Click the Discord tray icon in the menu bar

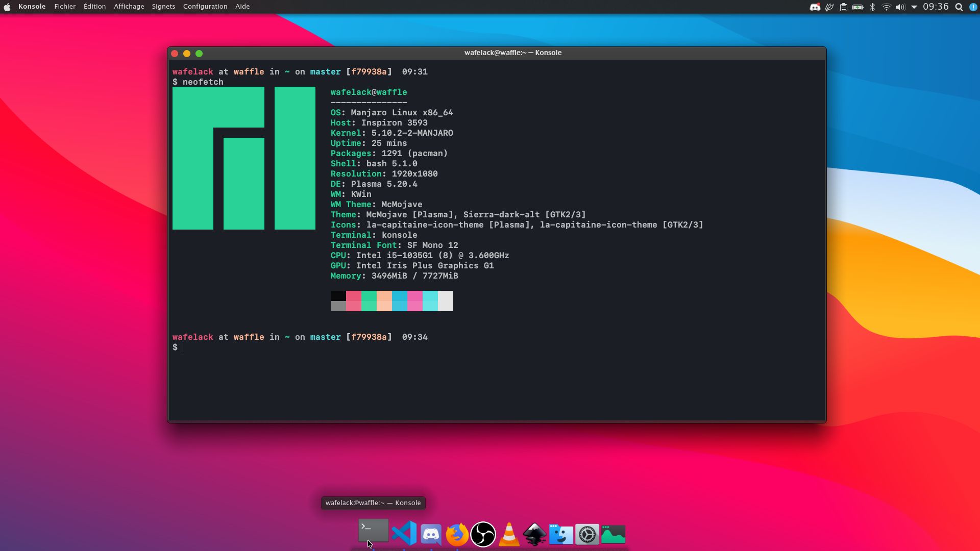click(x=815, y=7)
